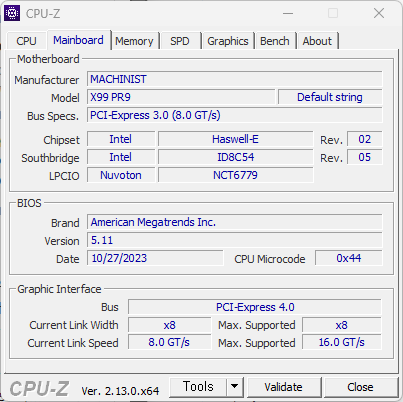
Task: Minimize the CPU-Z window
Action: coord(288,14)
